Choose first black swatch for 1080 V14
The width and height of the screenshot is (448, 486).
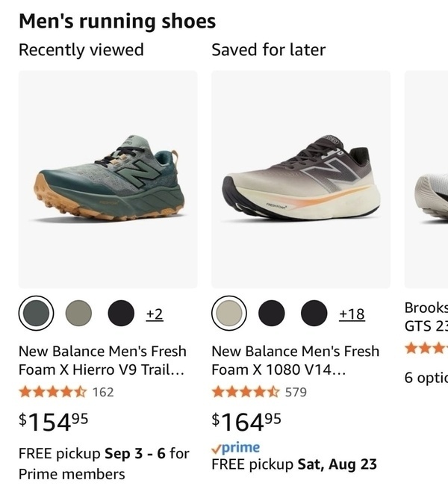[x=272, y=314]
